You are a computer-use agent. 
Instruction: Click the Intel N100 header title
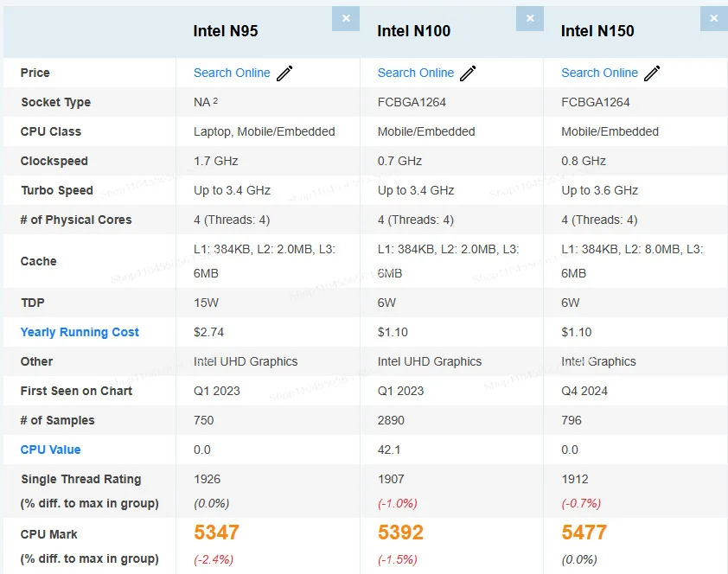414,31
